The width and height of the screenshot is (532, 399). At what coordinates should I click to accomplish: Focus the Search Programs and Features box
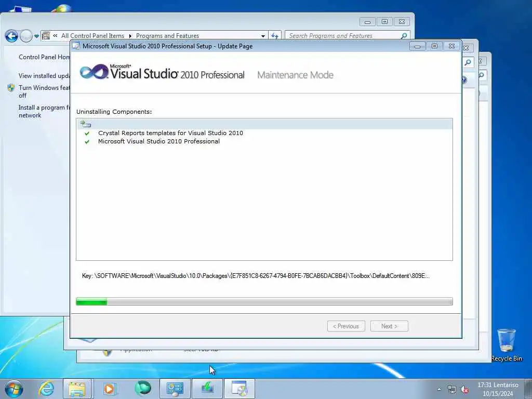343,36
